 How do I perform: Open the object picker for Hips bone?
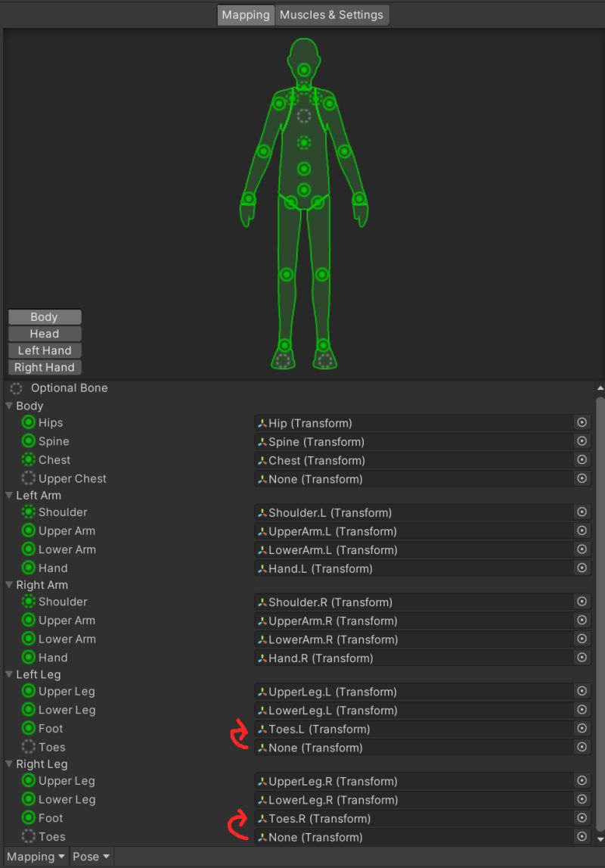click(582, 422)
